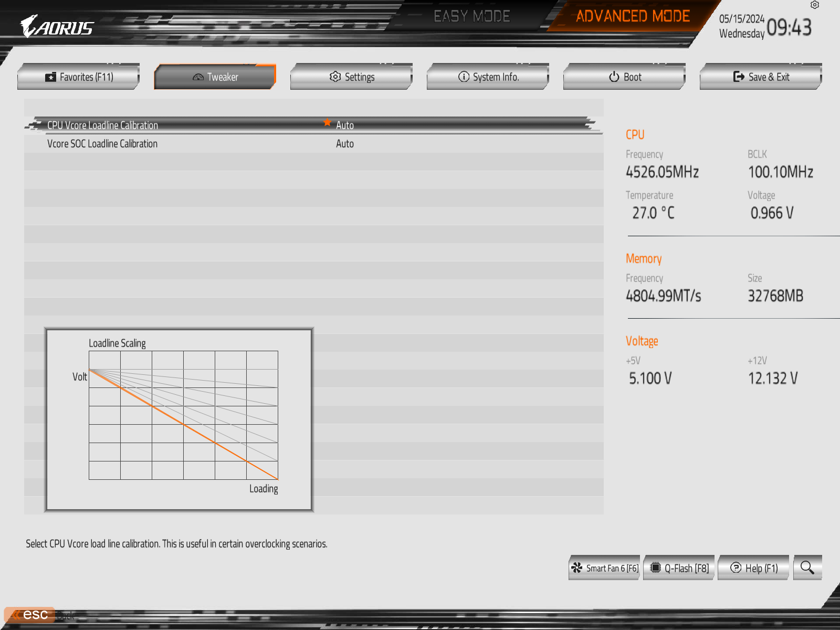The height and width of the screenshot is (630, 840).
Task: Click the Loadline Scaling title text
Action: [117, 343]
